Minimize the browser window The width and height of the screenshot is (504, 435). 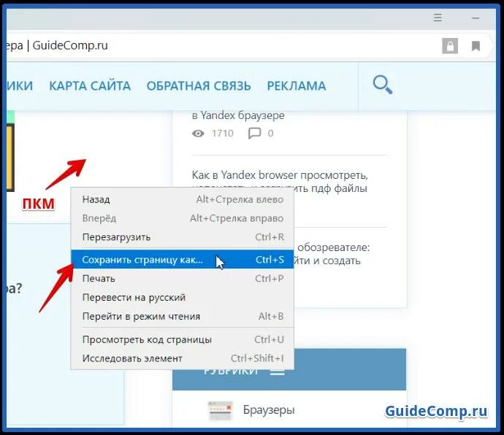pyautogui.click(x=476, y=18)
